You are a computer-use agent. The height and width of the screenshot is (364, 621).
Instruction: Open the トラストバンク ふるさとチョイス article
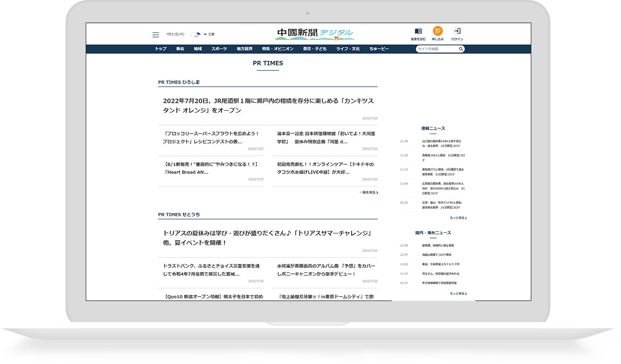tap(211, 270)
